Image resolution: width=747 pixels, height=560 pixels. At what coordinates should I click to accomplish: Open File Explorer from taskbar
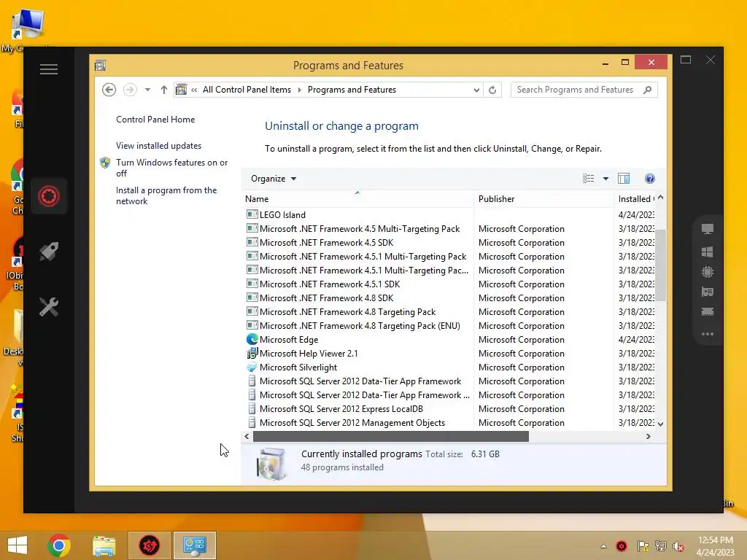(x=104, y=545)
